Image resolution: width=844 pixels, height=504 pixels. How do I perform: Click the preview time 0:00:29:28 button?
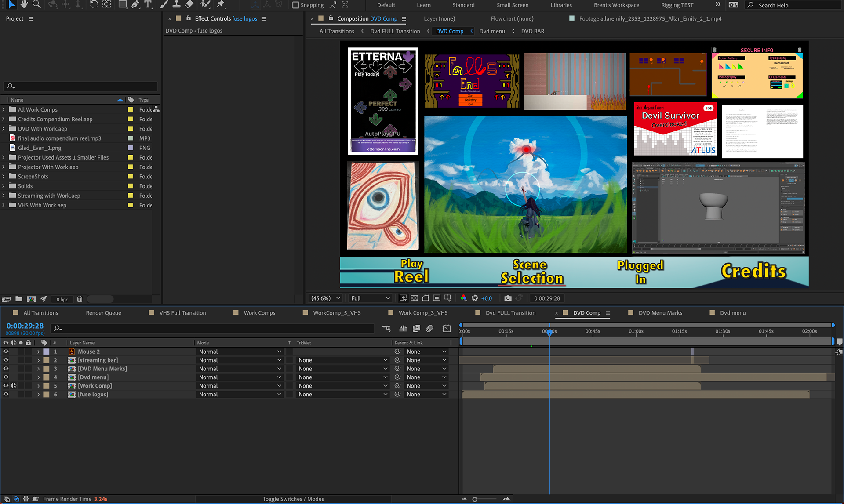pos(547,298)
